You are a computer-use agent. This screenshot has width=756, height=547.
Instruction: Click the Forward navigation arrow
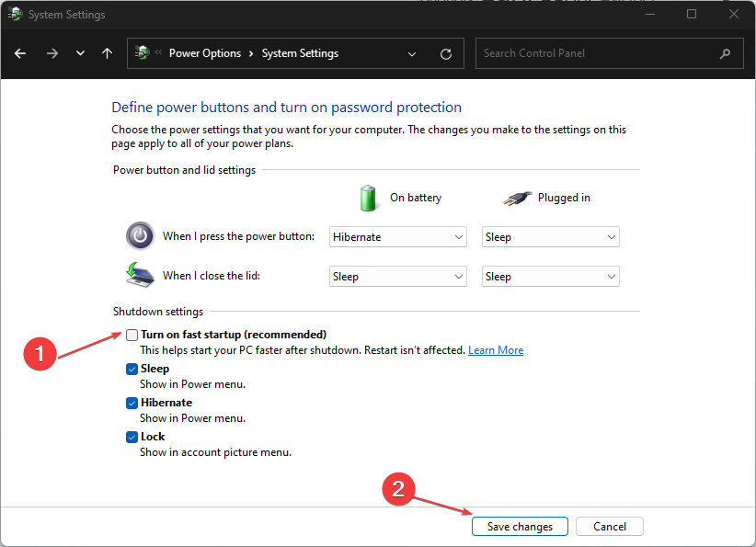pos(52,53)
